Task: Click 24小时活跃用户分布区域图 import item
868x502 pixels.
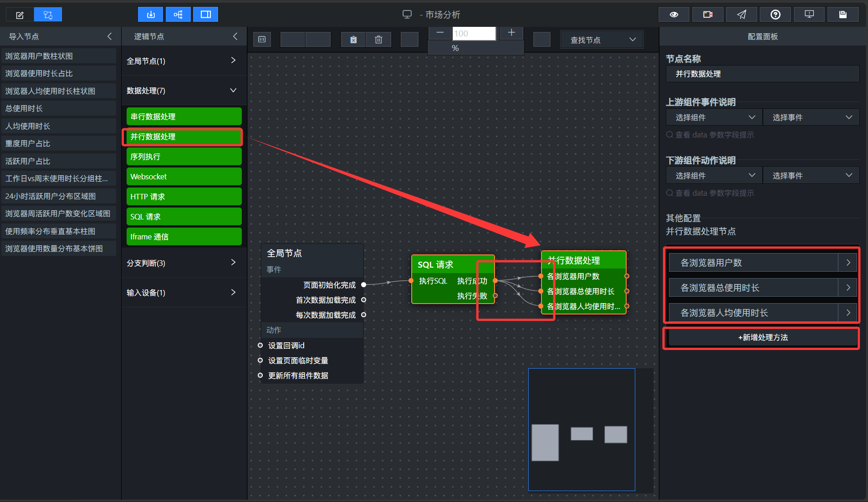Action: (x=58, y=196)
